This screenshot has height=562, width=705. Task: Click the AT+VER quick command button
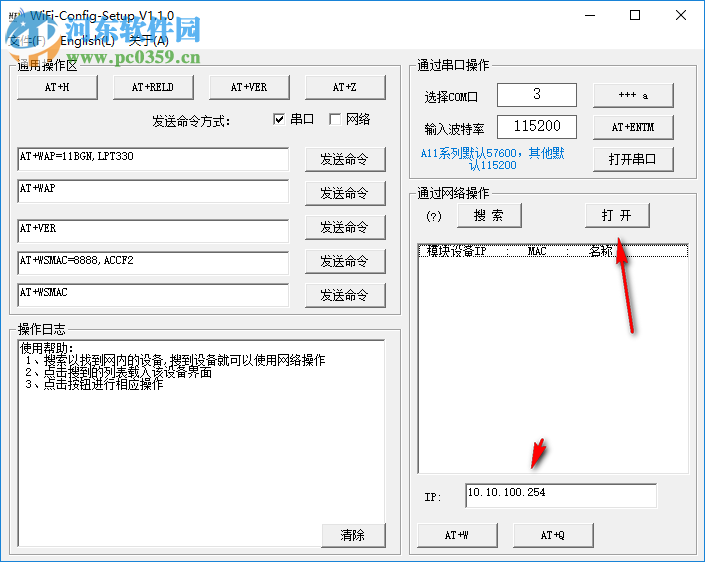[249, 87]
